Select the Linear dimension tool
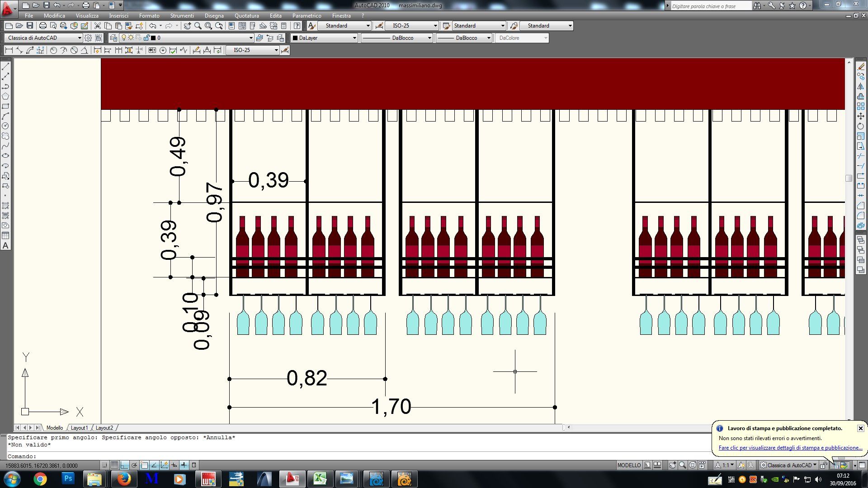The height and width of the screenshot is (488, 868). [9, 50]
